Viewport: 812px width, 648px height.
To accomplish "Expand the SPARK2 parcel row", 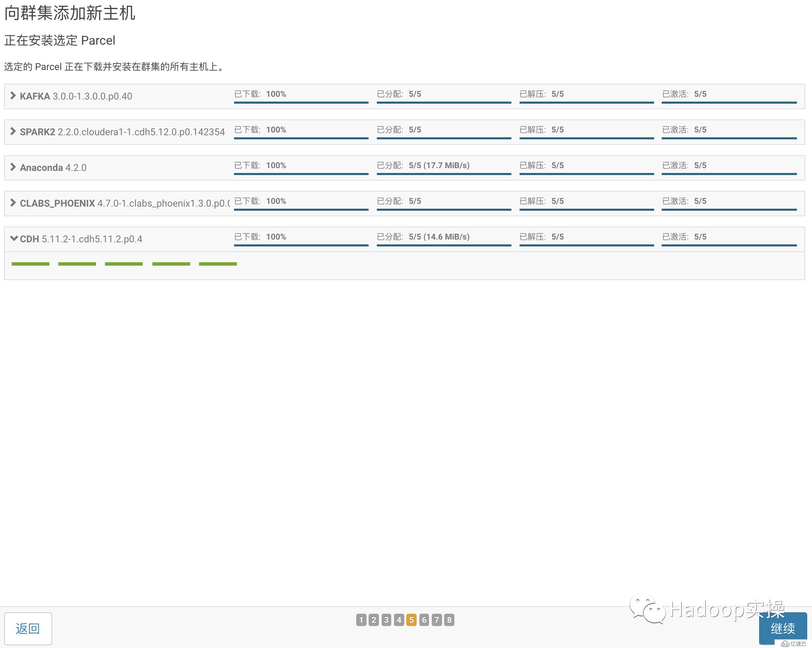I will 13,131.
